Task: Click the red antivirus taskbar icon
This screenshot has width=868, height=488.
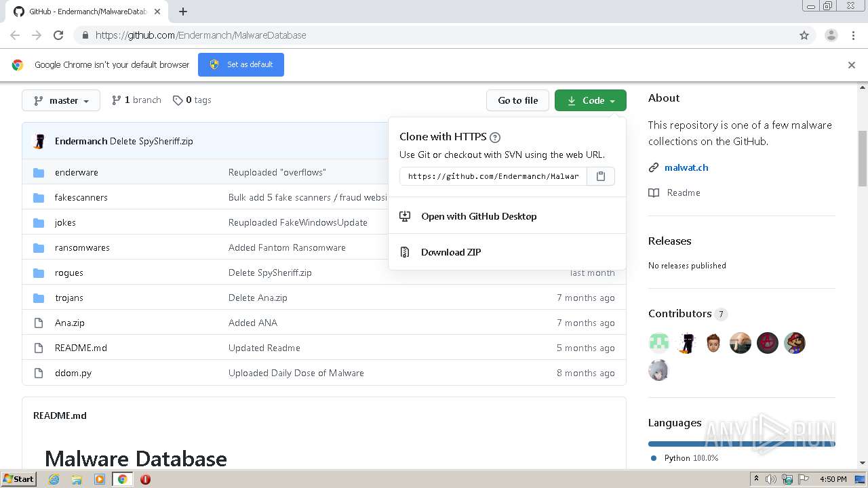Action: [x=145, y=479]
